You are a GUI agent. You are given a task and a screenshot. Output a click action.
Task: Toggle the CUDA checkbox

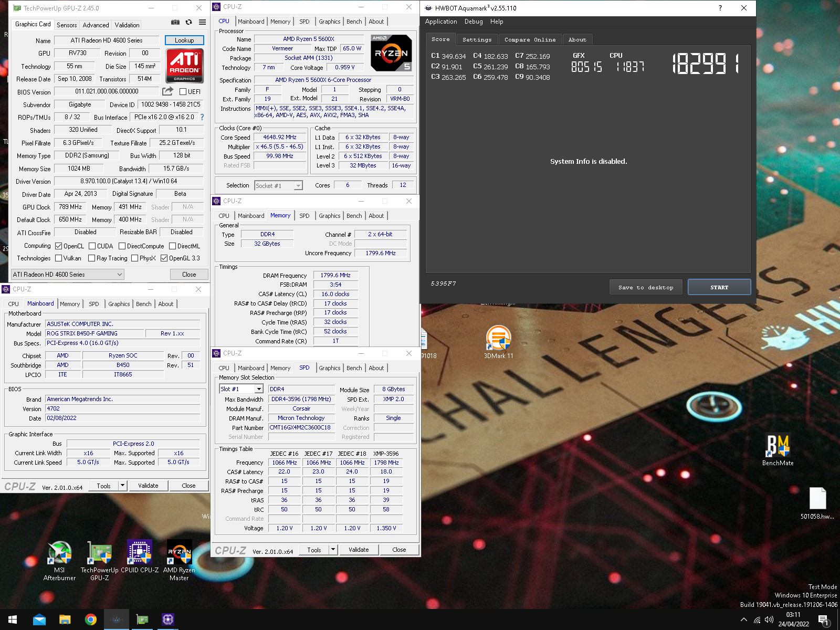[92, 246]
